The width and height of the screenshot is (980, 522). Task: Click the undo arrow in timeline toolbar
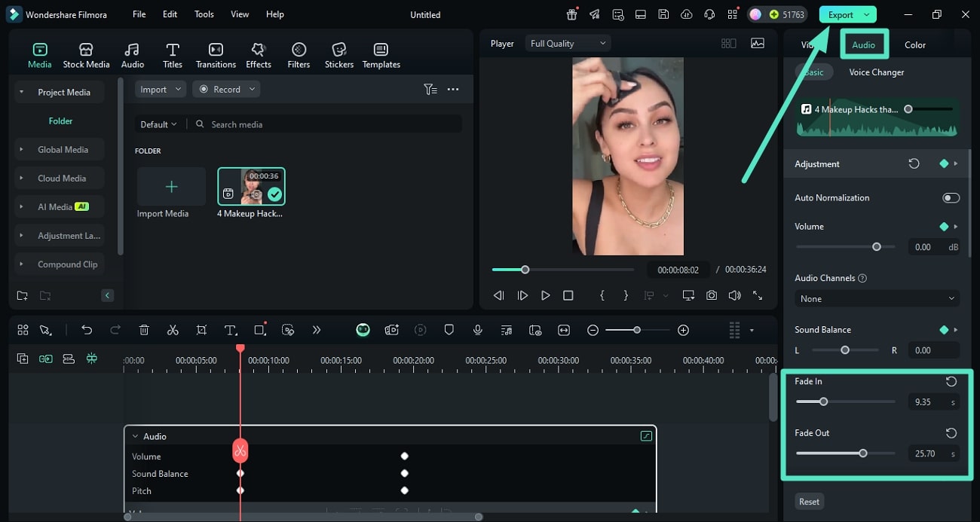click(x=87, y=330)
